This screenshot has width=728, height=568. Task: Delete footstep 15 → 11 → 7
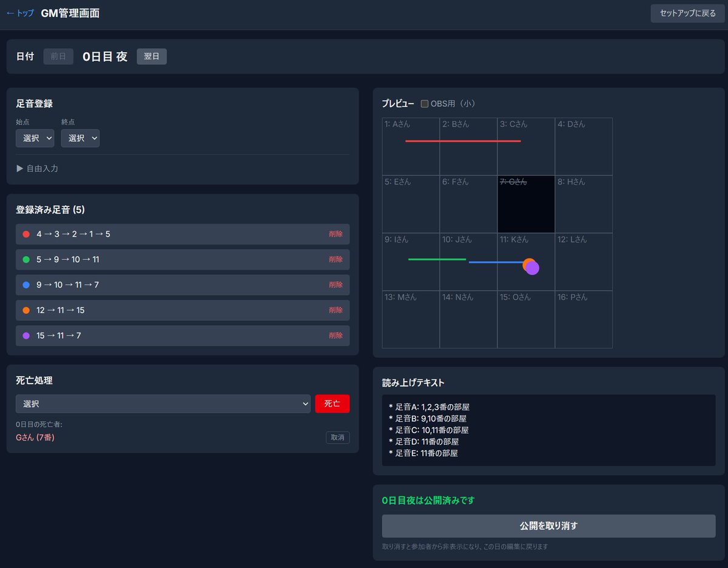(335, 336)
